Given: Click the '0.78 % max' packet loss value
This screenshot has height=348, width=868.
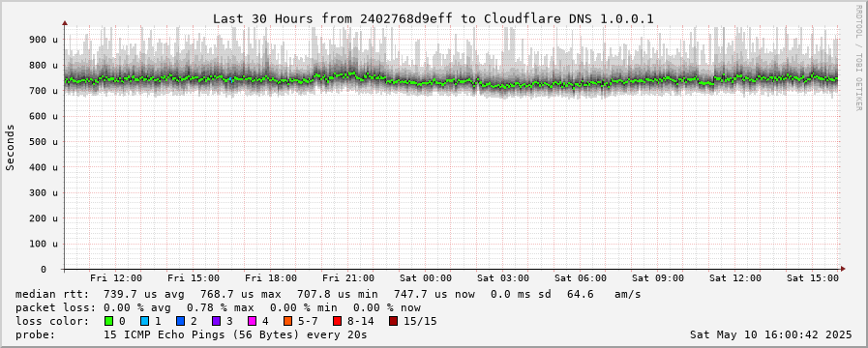Looking at the screenshot, I should point(221,307).
